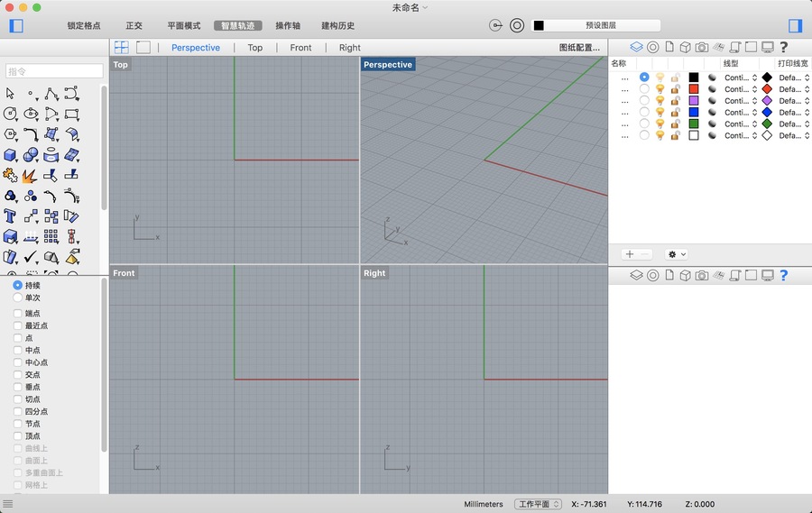Open the gear options dropdown under layers

point(677,254)
